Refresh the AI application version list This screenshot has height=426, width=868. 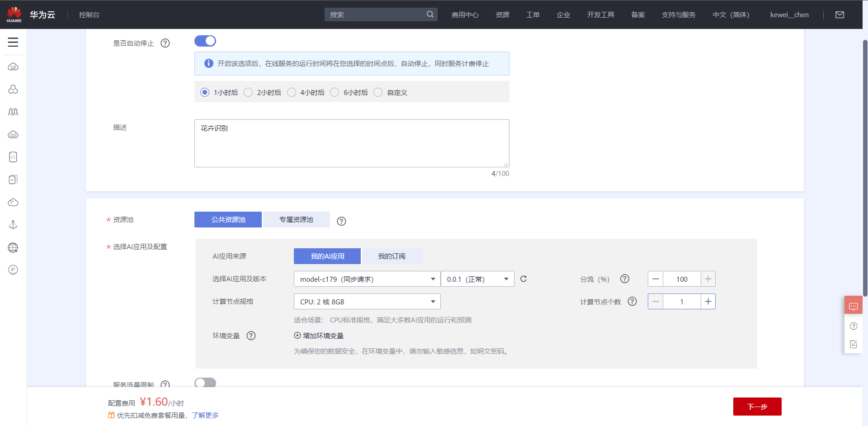pos(524,279)
